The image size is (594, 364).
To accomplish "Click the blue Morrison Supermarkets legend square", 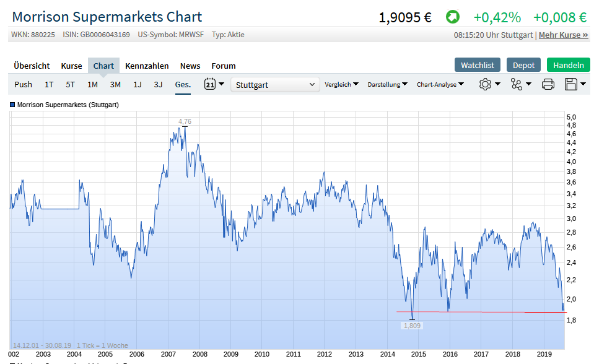I will 12,105.
